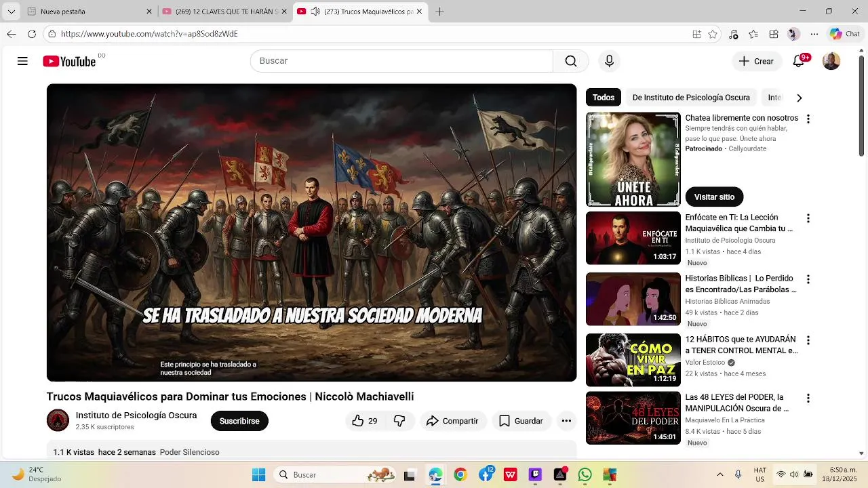This screenshot has width=868, height=488.
Task: Open the Edge profile picture
Action: coord(793,34)
